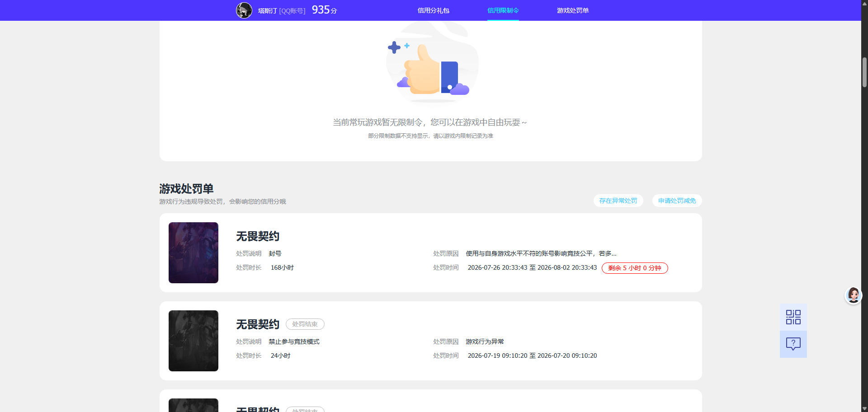Image resolution: width=868 pixels, height=412 pixels.
Task: Open the help question-mark icon
Action: coord(793,344)
